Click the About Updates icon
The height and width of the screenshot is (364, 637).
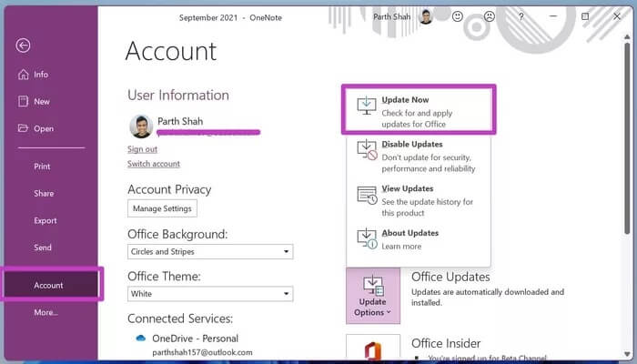(x=366, y=238)
